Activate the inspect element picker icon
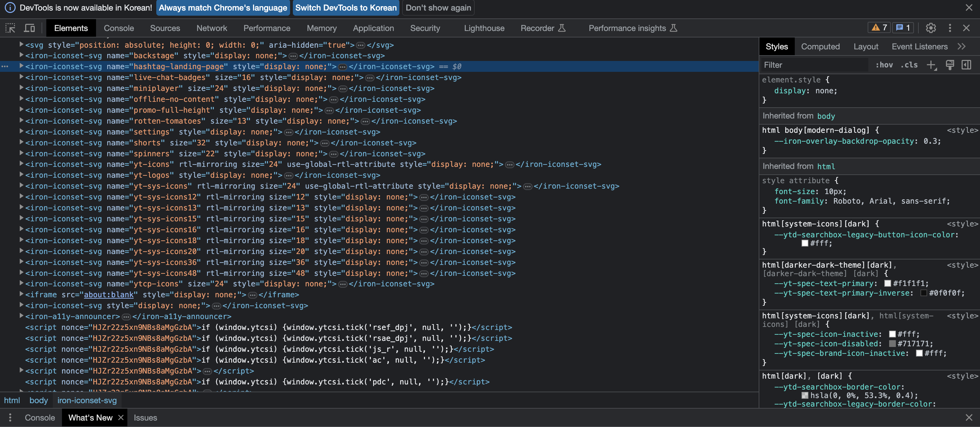Screen dimensions: 980x427 click(x=10, y=28)
